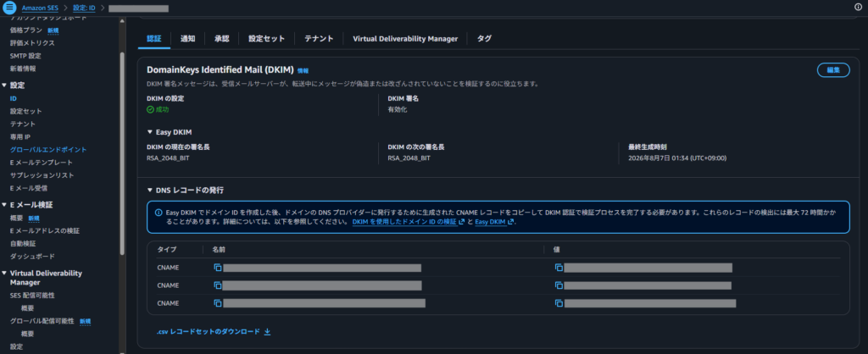Copy the second CNAME record name

coord(218,285)
